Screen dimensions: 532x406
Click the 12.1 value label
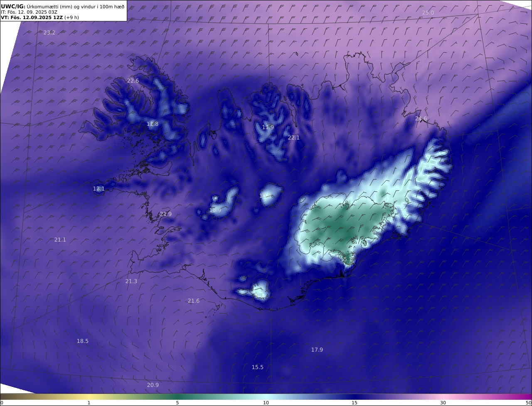point(99,188)
